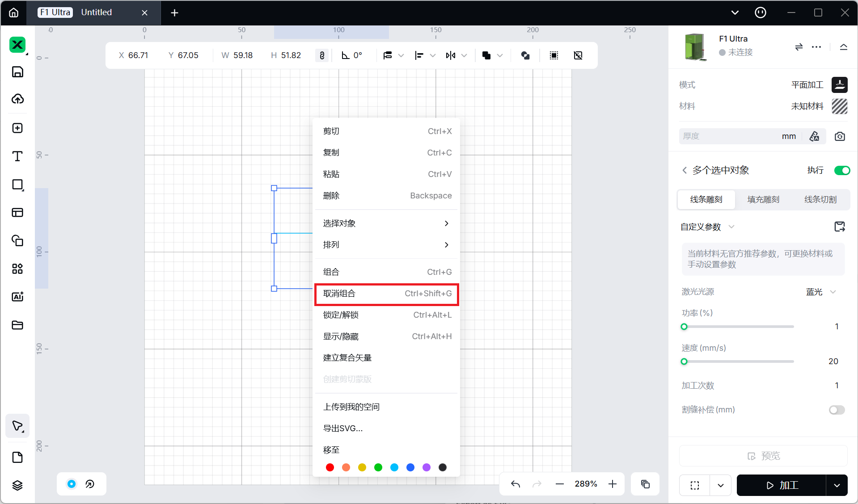Toggle the aspect ratio lock icon

coord(322,55)
